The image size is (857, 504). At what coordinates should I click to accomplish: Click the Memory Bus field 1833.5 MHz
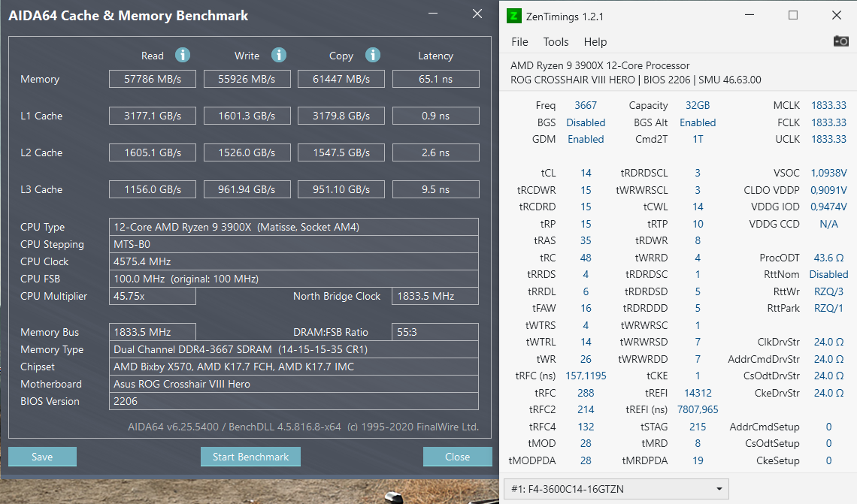pos(153,332)
